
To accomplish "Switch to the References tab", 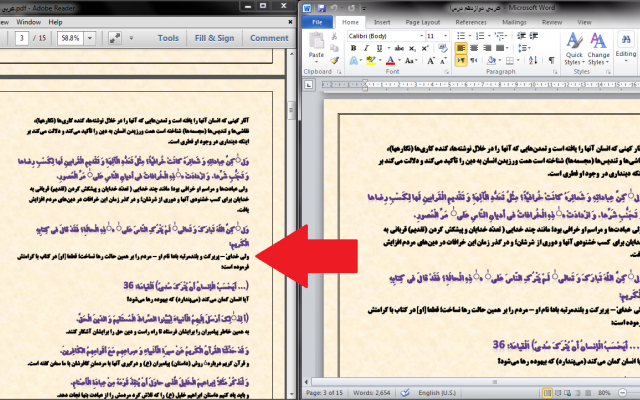I will click(x=471, y=22).
